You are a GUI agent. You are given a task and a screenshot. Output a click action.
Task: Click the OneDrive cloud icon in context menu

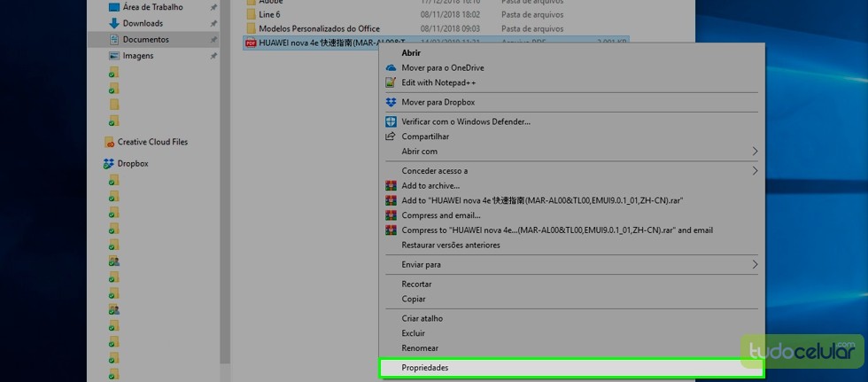391,68
